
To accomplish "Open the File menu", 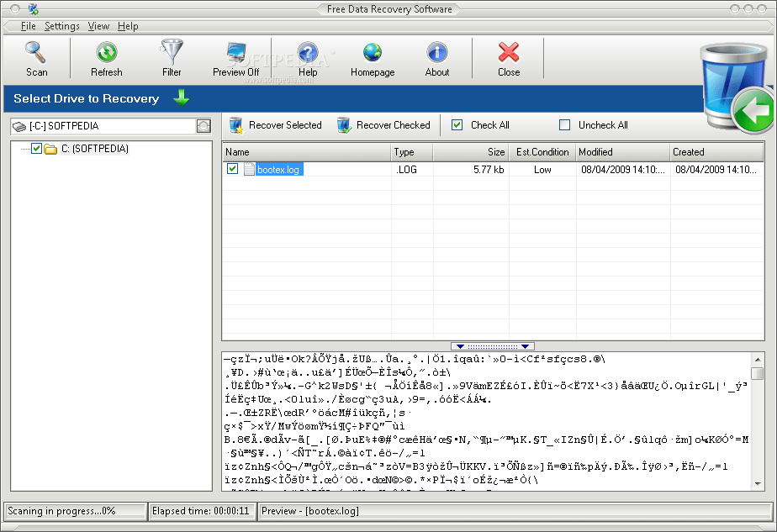I will (x=29, y=26).
